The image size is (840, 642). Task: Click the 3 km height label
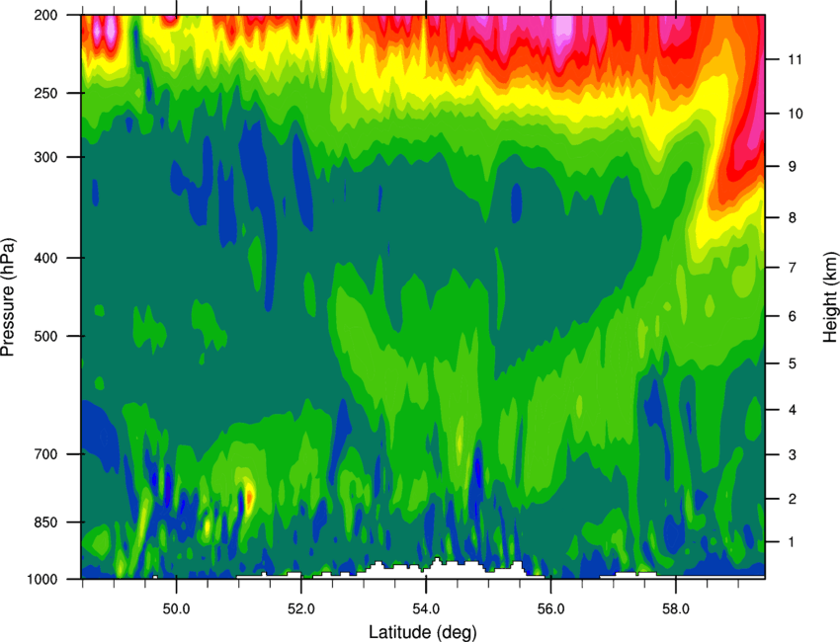[x=793, y=455]
